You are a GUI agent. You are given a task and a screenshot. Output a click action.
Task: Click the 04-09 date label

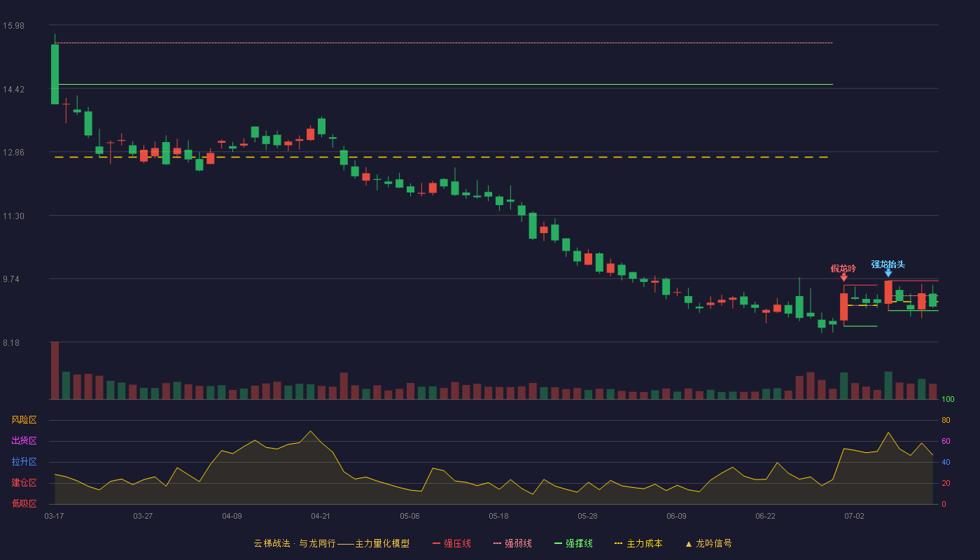pos(232,516)
